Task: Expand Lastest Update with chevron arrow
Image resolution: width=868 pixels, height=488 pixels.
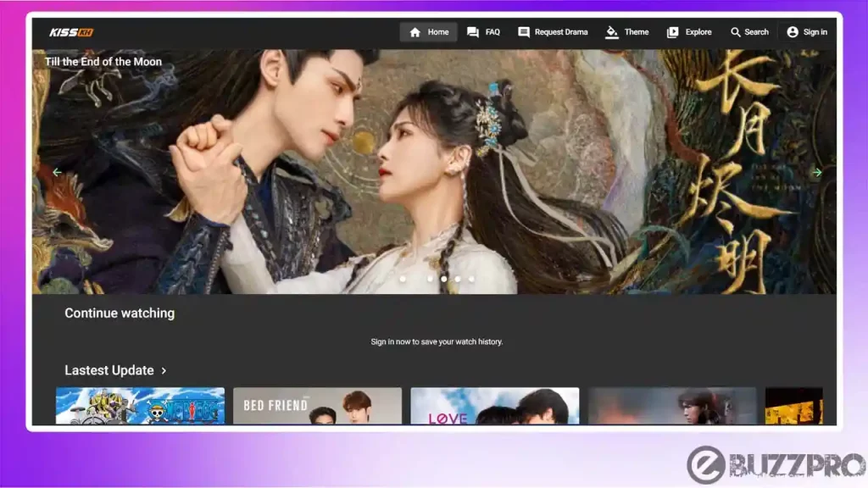Action: pos(164,371)
